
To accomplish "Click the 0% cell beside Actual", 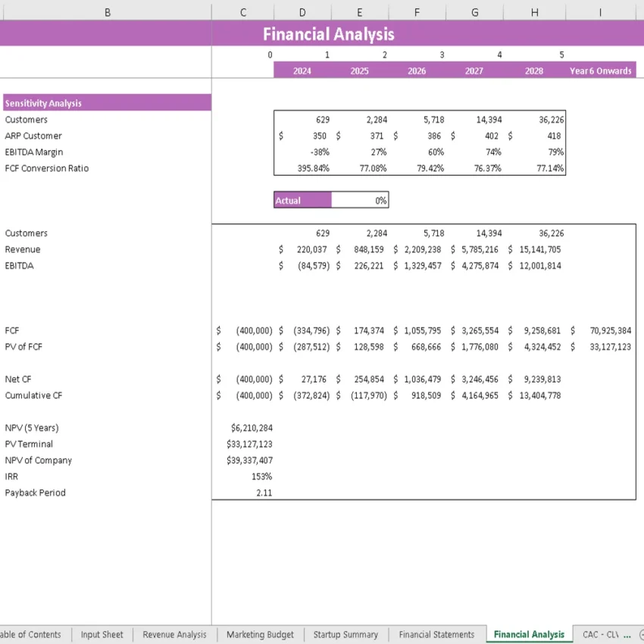I will [x=358, y=199].
